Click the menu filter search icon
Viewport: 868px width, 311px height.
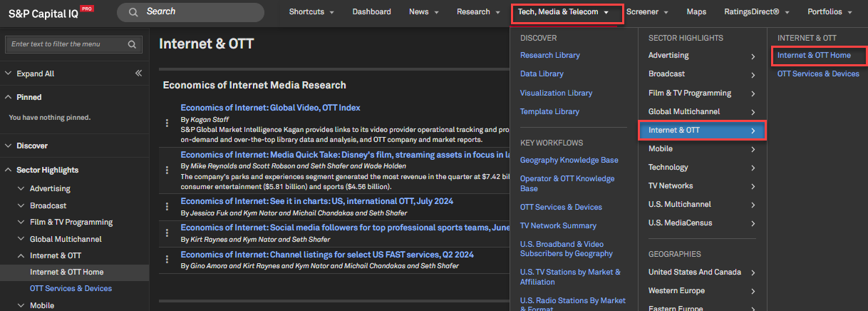click(x=132, y=44)
